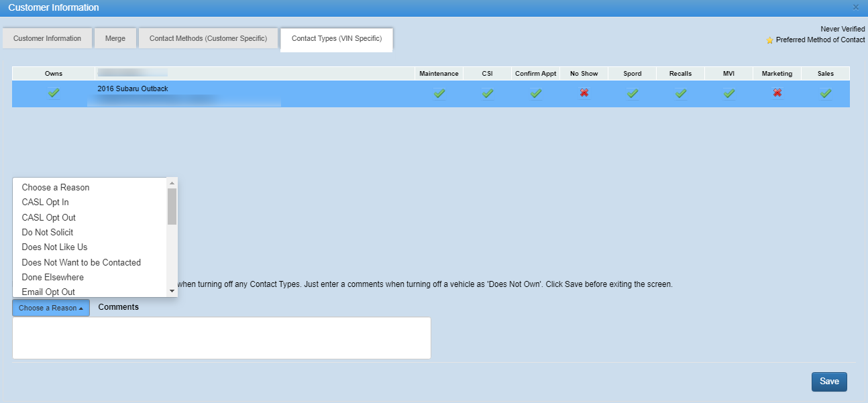
Task: Click the reason list scrollbar down arrow
Action: tap(172, 291)
